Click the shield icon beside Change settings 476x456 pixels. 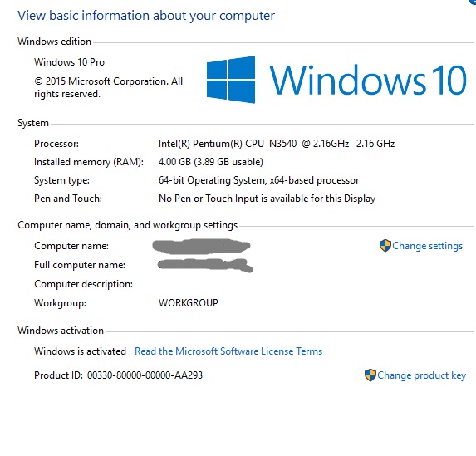[x=385, y=246]
